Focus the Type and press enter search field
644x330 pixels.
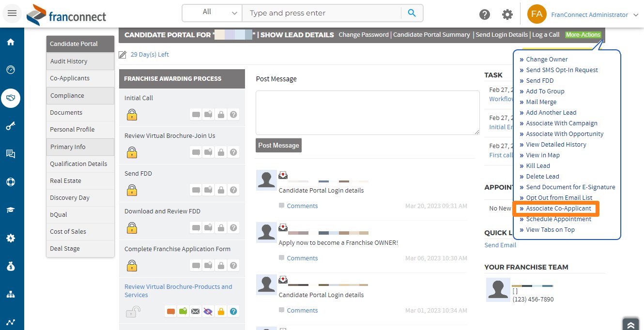[322, 13]
